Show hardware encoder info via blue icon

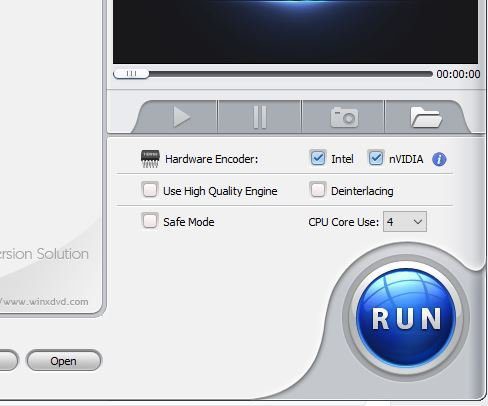tap(439, 159)
